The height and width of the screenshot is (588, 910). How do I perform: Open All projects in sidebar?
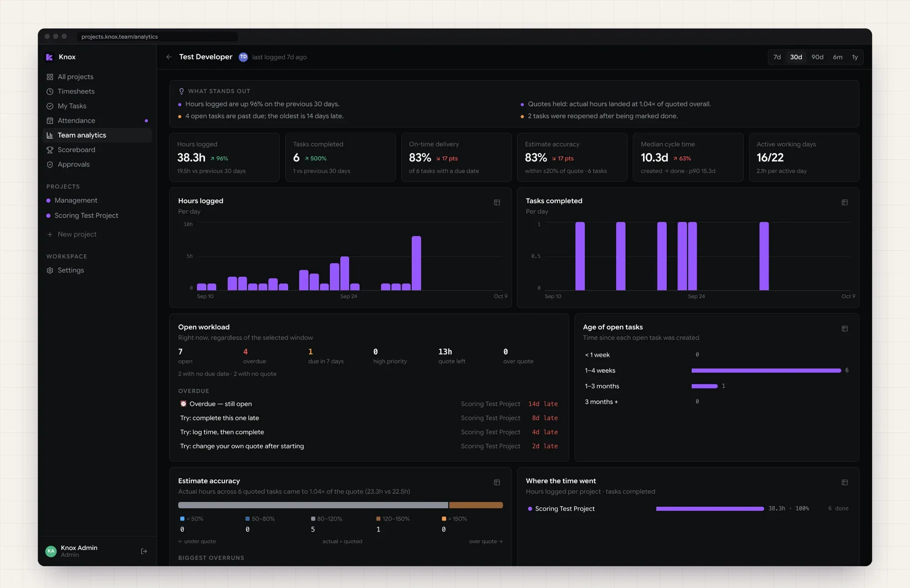[x=97, y=77]
